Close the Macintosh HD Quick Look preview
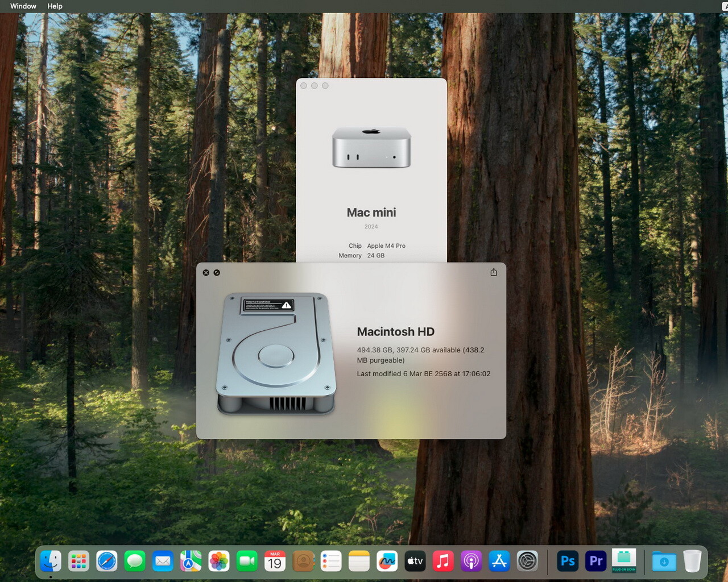 [206, 273]
